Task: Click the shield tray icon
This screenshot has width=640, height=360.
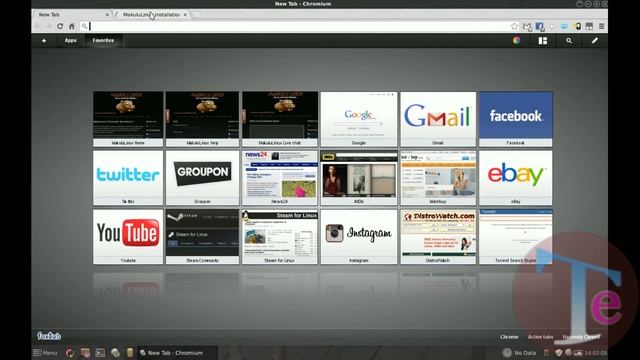Action: coord(558,353)
